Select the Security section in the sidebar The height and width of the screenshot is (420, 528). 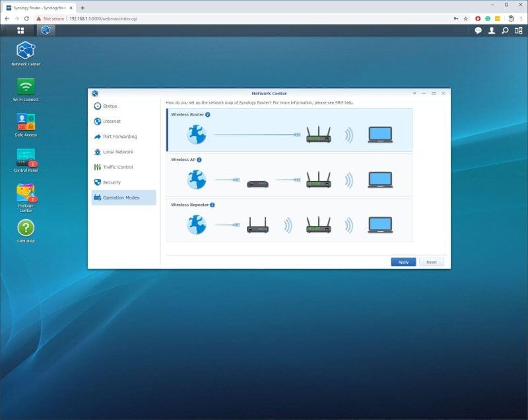(x=112, y=182)
